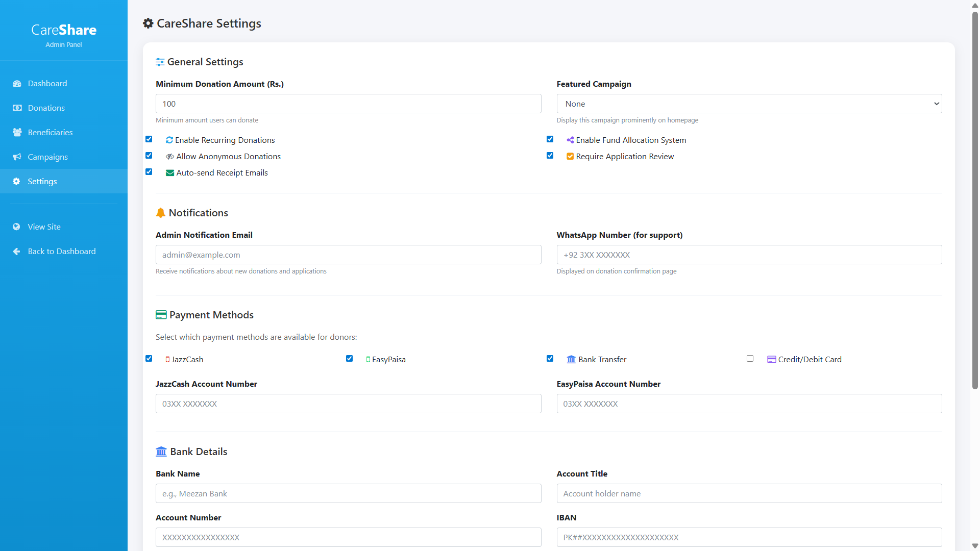Click the View Site globe icon
Viewport: 980px width, 551px height.
[x=17, y=227]
